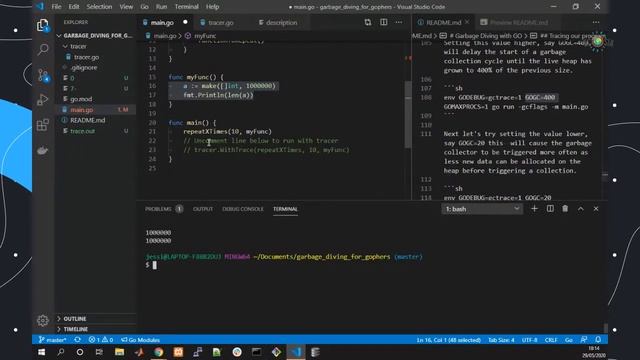Change Tab Size: 4 indentation setting
Screen dimensions: 640x360
coord(501,340)
